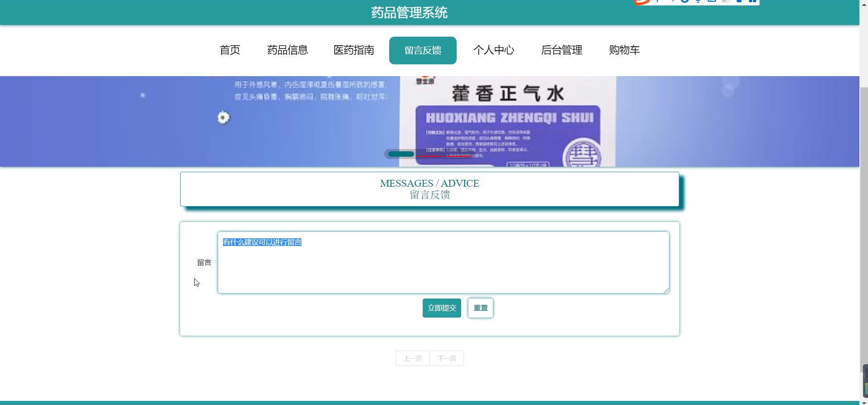
Task: Focus the 留言 message text area
Action: point(444,263)
